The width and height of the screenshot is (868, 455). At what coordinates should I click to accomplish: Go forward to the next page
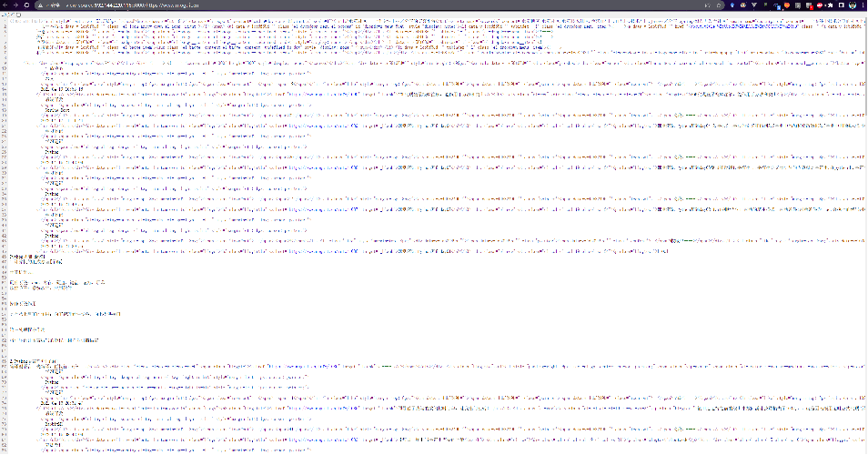point(15,5)
